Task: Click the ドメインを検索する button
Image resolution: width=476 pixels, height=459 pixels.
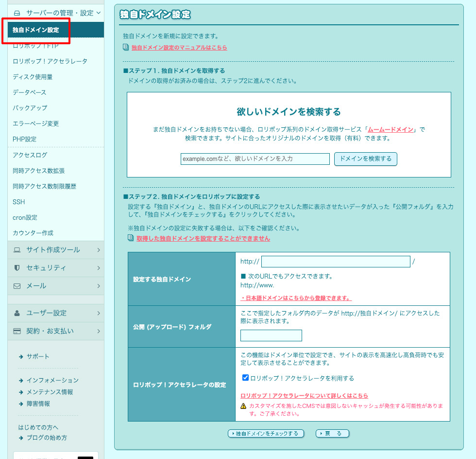Action: coord(365,159)
